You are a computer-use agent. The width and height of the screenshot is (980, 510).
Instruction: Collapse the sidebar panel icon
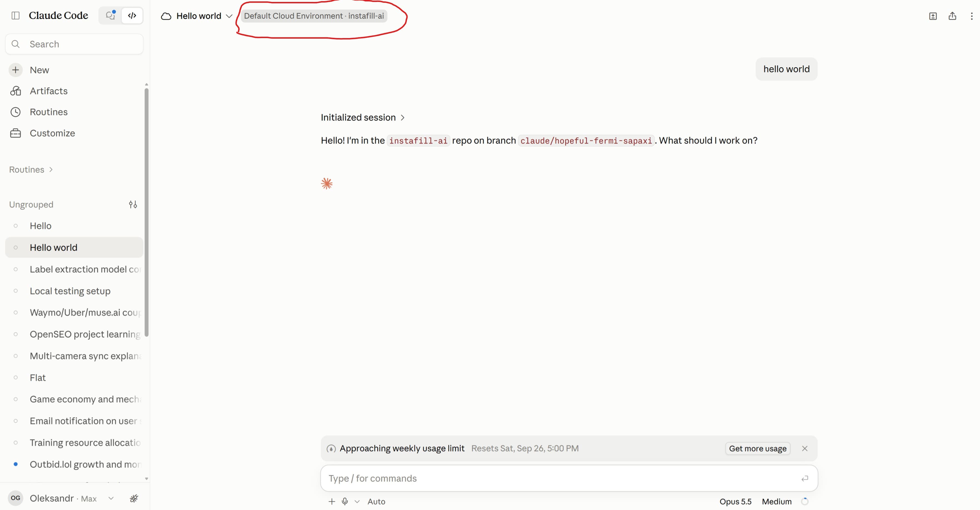(x=16, y=16)
